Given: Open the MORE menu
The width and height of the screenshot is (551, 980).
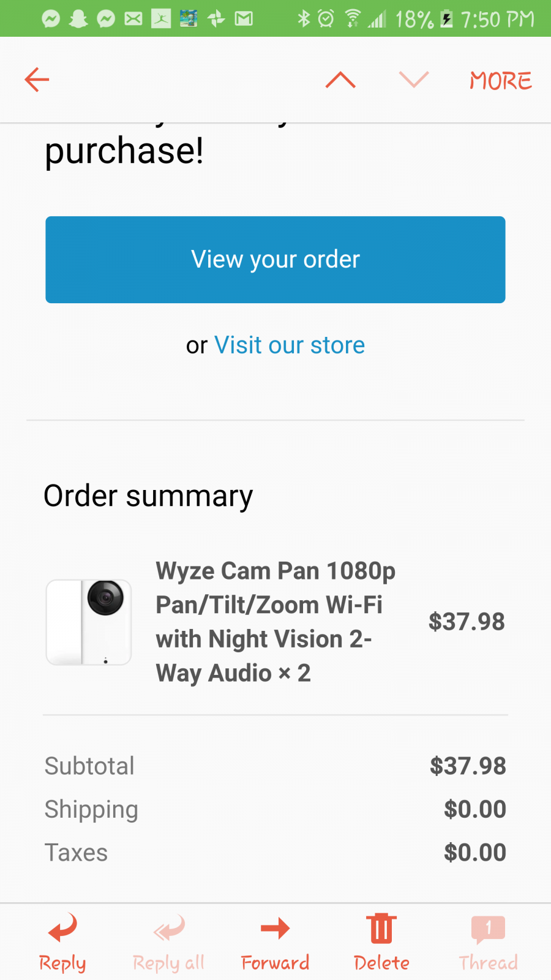Looking at the screenshot, I should [501, 80].
